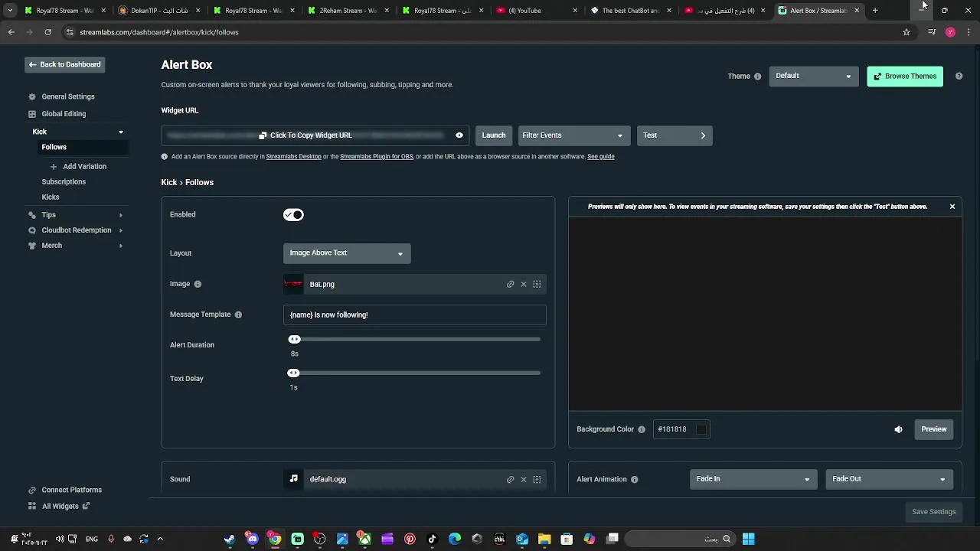Open File Explorer from the taskbar
The height and width of the screenshot is (551, 980).
click(x=544, y=539)
